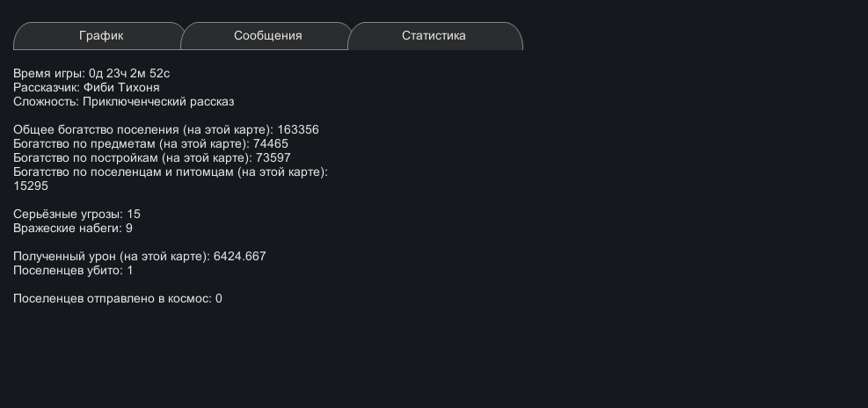The height and width of the screenshot is (408, 868).
Task: Switch to the График tab
Action: point(100,36)
